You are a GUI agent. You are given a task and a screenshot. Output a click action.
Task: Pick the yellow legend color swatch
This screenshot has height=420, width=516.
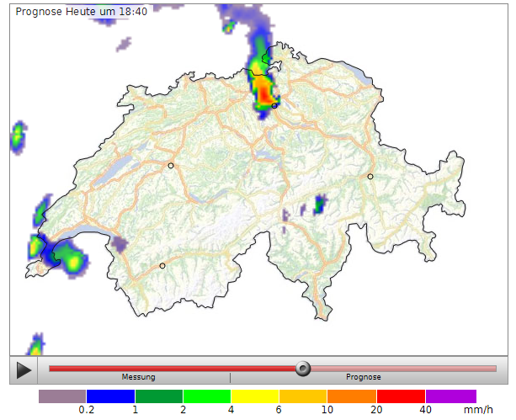click(x=255, y=396)
